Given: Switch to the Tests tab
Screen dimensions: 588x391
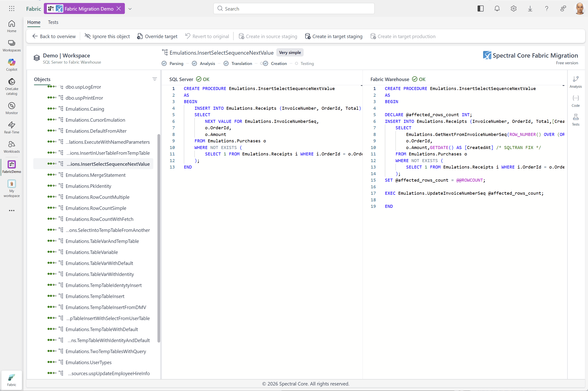Looking at the screenshot, I should click(53, 22).
